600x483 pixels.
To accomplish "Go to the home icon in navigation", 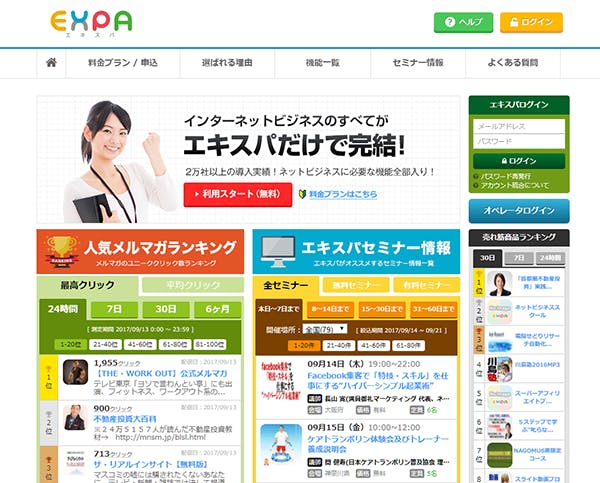I will point(51,62).
